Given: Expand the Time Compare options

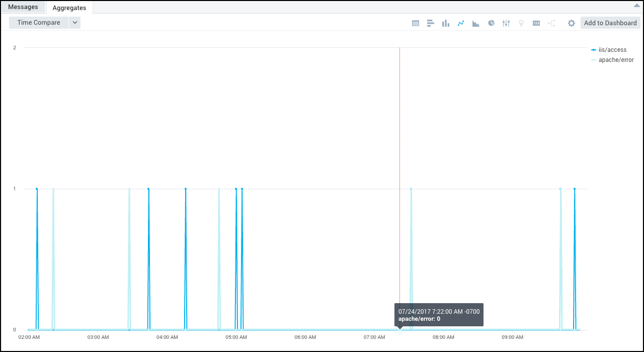Looking at the screenshot, I should pos(38,23).
